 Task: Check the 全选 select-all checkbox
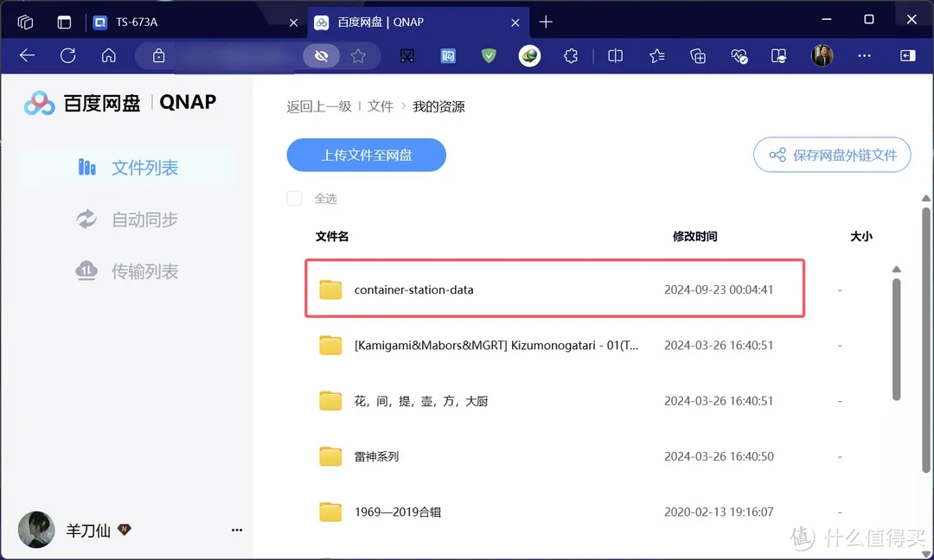click(294, 198)
